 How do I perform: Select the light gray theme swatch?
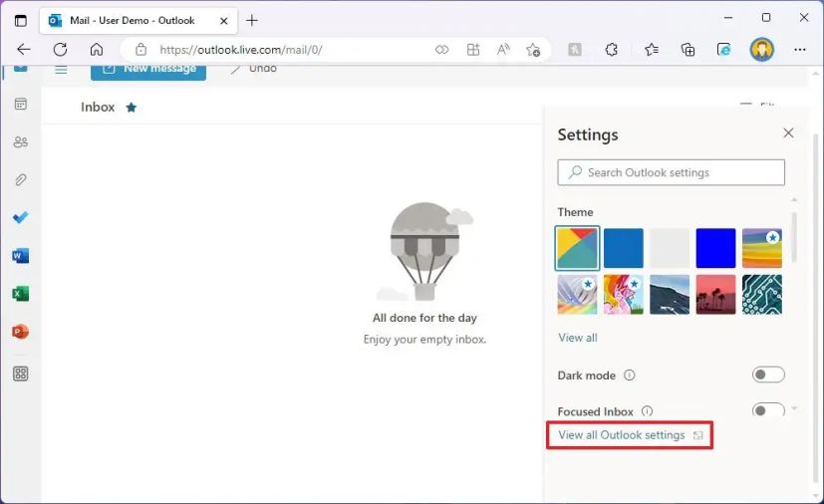pos(670,248)
